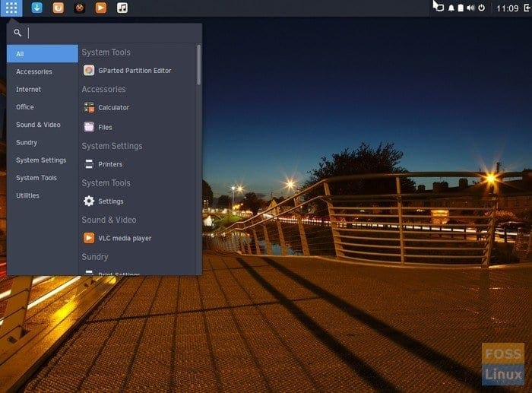
Task: Open the orange bear-face launcher in panel
Action: [58, 8]
